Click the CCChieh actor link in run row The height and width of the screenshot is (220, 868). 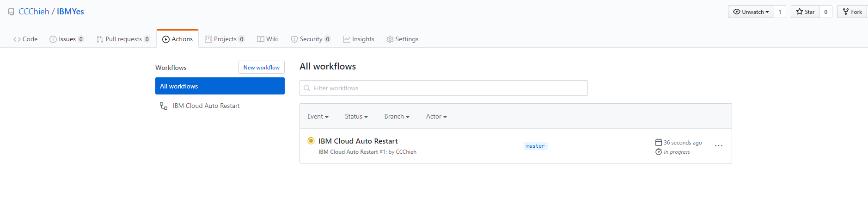tap(406, 152)
